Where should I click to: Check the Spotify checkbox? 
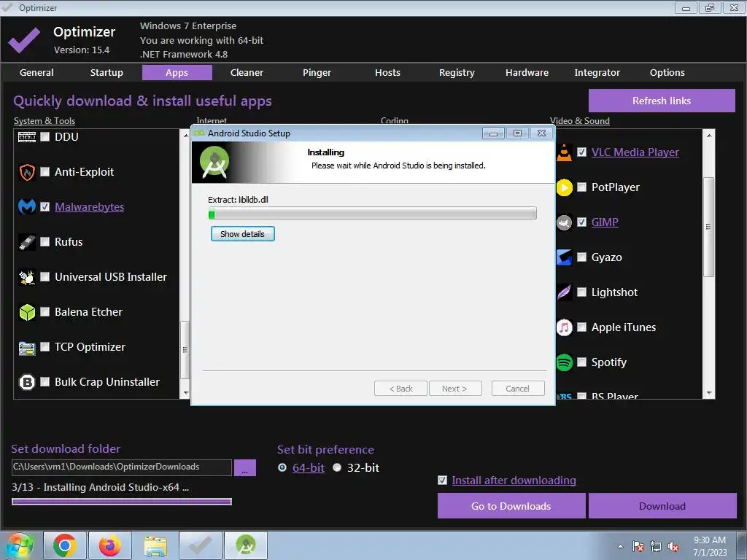click(581, 362)
